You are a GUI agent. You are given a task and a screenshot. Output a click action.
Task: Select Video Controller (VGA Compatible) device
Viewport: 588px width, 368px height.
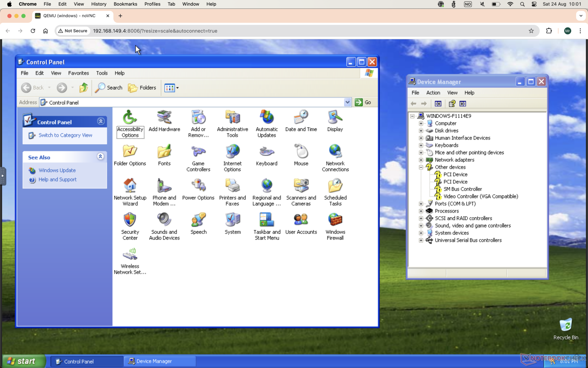click(x=481, y=196)
